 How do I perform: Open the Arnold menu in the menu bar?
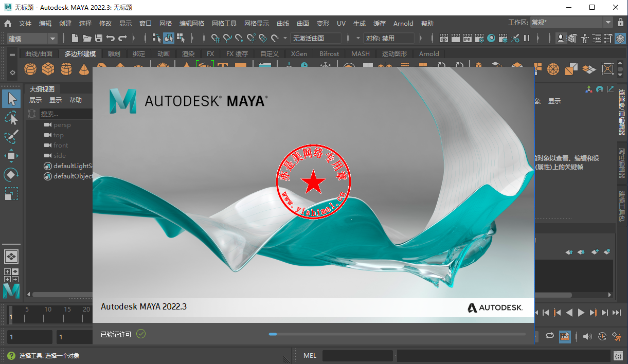click(403, 23)
